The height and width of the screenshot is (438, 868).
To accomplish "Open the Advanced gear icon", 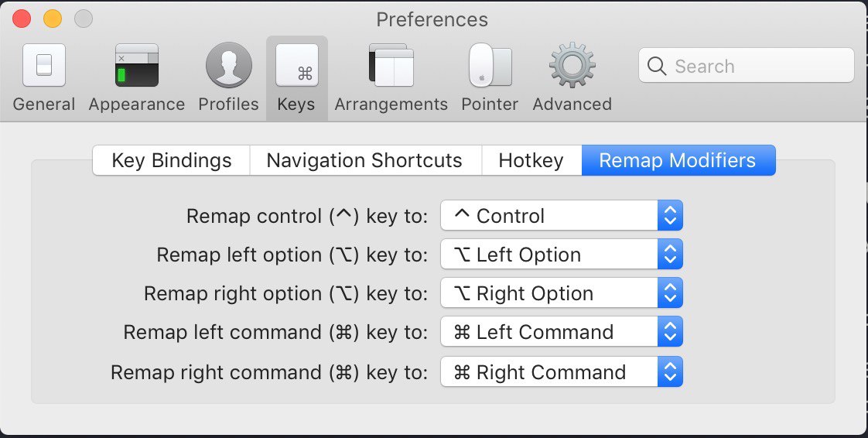I will coord(572,65).
